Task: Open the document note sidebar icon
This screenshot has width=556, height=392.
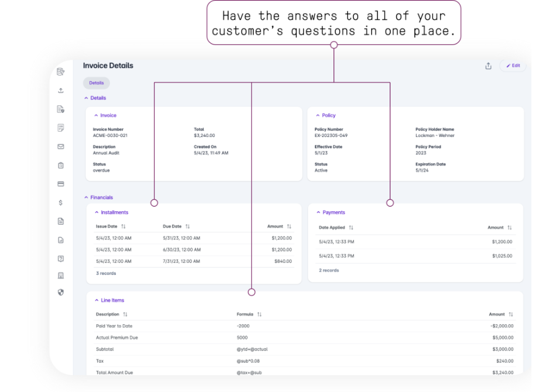Action: coord(61,128)
